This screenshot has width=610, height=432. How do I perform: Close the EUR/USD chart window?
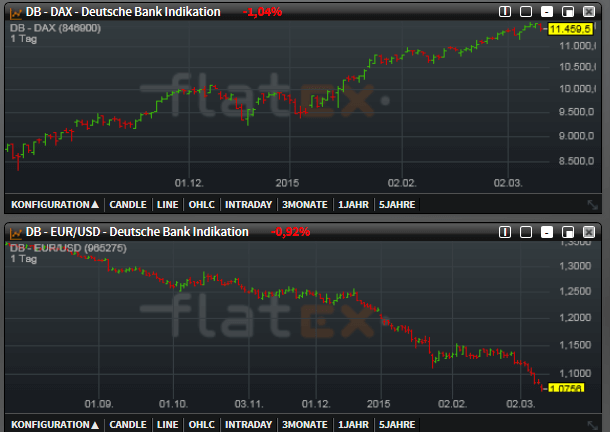point(589,232)
